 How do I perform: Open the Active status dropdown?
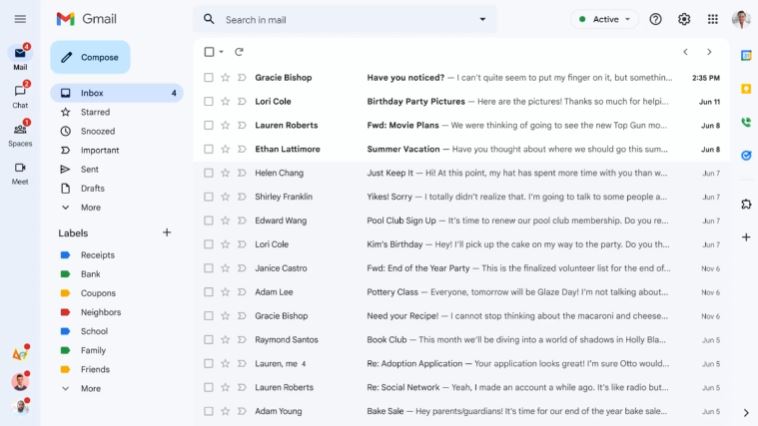pyautogui.click(x=605, y=19)
